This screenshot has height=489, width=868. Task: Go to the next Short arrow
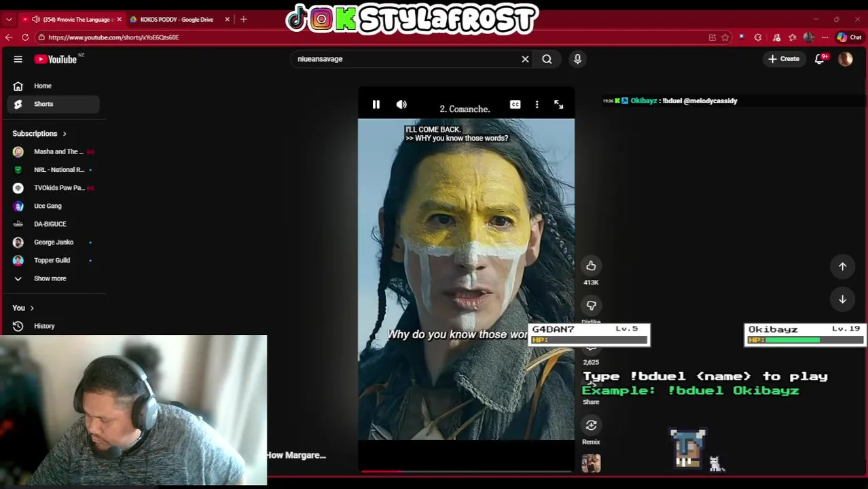tap(842, 300)
